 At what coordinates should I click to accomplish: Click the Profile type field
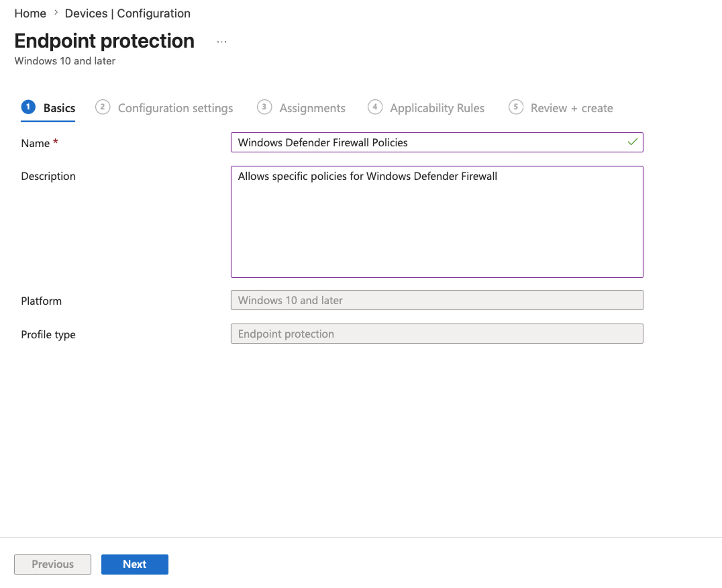coord(437,334)
